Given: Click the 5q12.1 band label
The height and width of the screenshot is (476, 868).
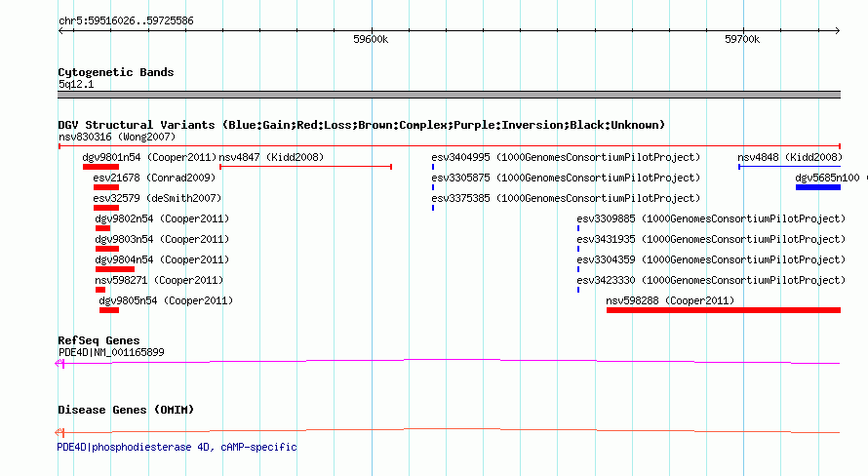Looking at the screenshot, I should [76, 84].
